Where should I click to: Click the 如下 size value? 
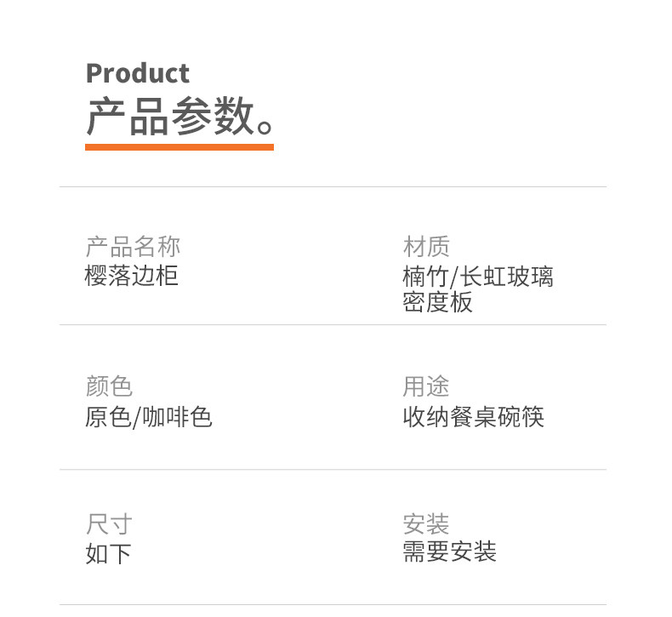(x=108, y=554)
